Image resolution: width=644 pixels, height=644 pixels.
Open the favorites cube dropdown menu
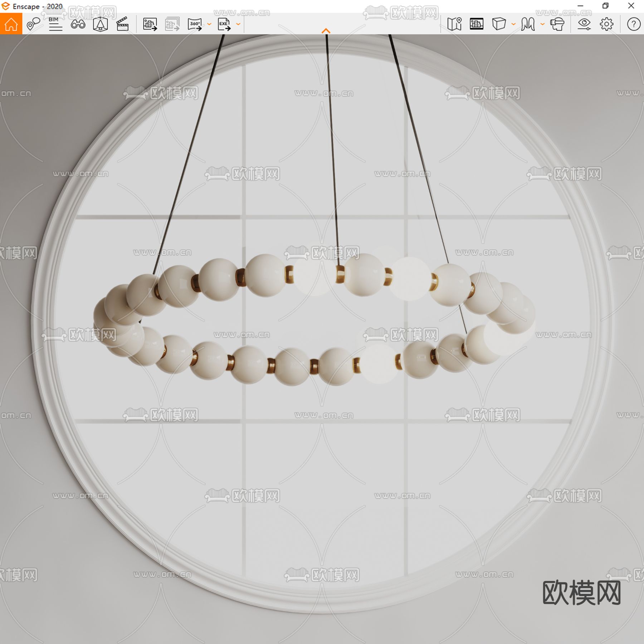513,25
